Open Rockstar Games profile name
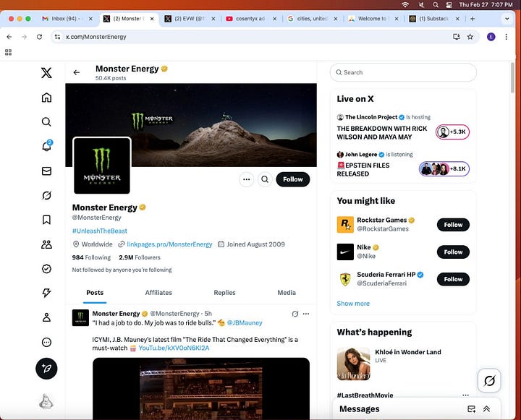The height and width of the screenshot is (420, 521). coord(382,220)
